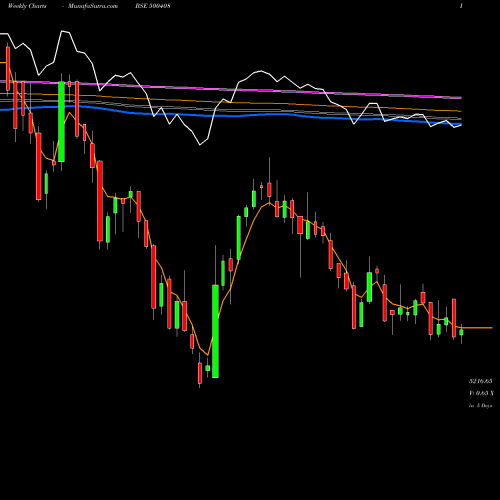Click the lowest red candlestick near the chart bottom
The height and width of the screenshot is (500, 500).
200,373
